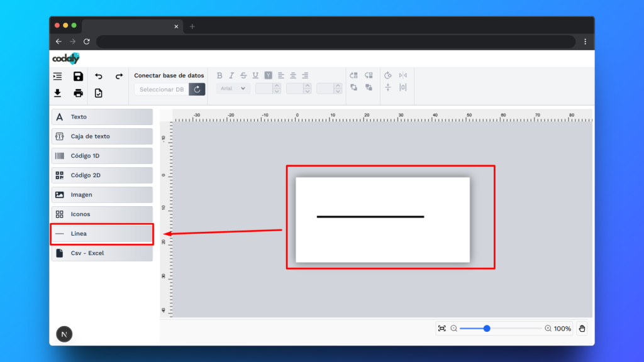Increase the first numeric stepper value
Viewport: 644px width, 362px height.
tap(277, 85)
